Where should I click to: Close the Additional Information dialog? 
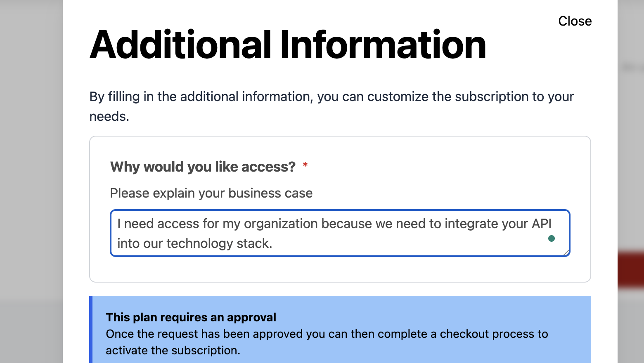(x=575, y=21)
